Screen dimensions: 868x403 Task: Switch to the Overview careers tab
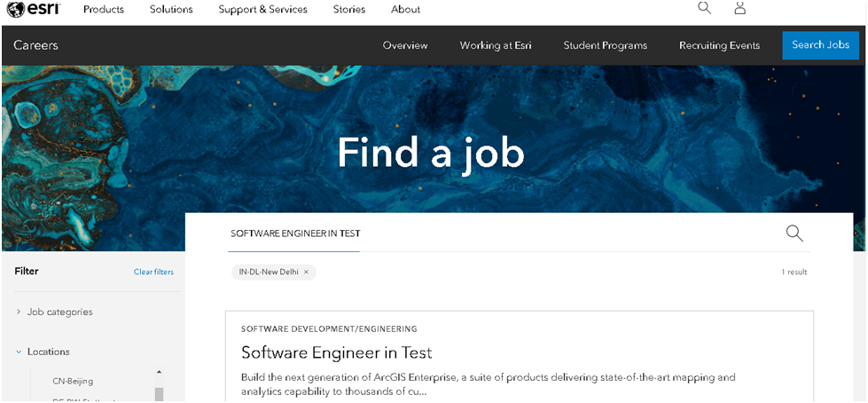405,45
